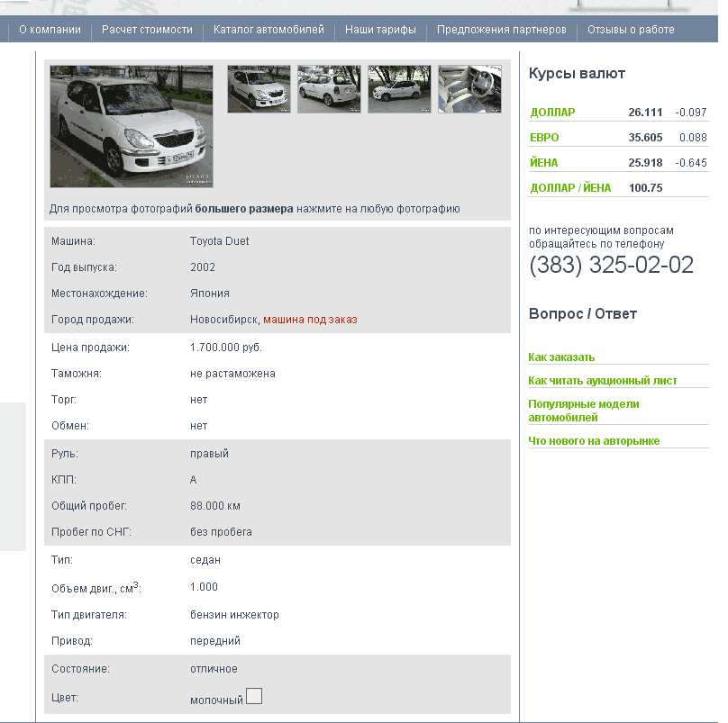
Task: Click the 'Япония' location value
Action: click(x=210, y=294)
